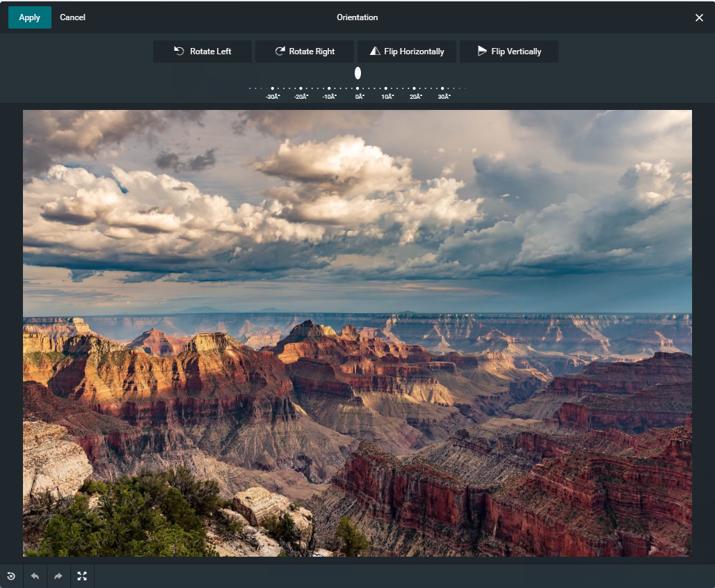Select the Rotate Left tool
The height and width of the screenshot is (588, 715).
click(x=202, y=51)
